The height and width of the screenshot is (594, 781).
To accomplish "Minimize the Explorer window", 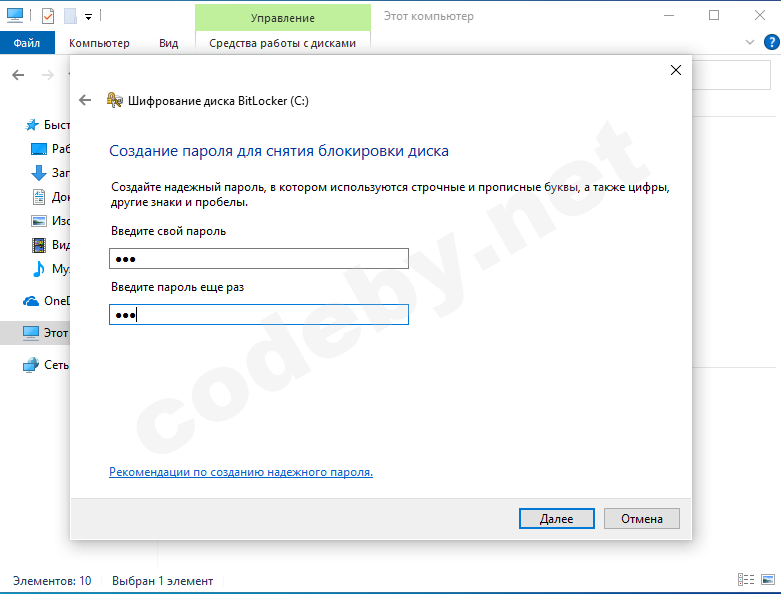I will [x=668, y=16].
